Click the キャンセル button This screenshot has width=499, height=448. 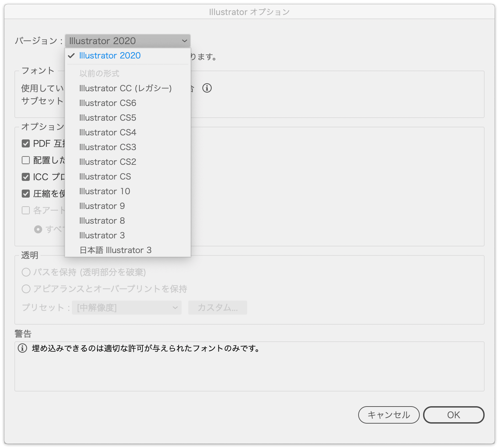(x=389, y=415)
